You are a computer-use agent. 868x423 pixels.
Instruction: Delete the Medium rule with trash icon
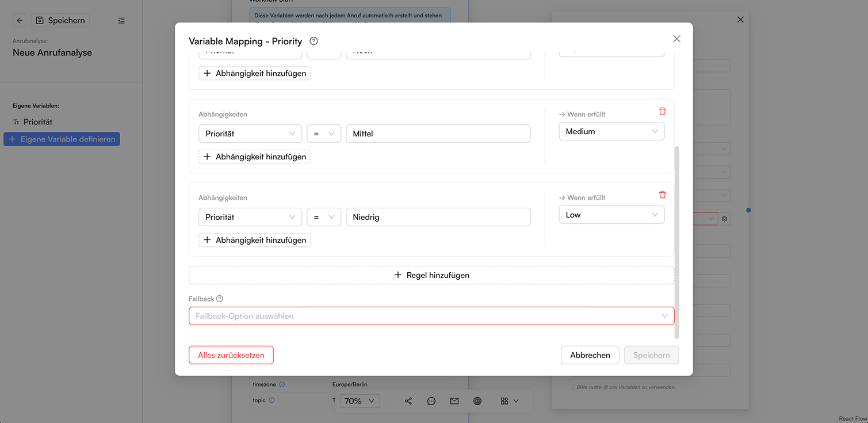[662, 111]
